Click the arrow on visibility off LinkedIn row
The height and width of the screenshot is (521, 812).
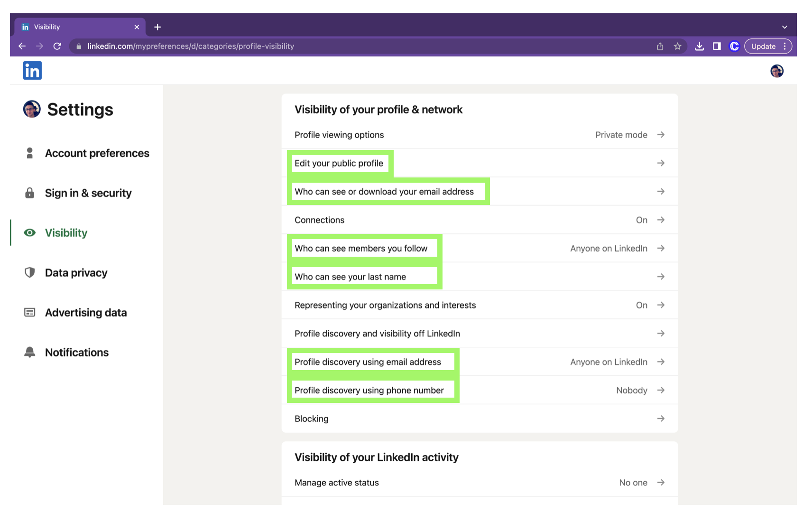point(661,334)
